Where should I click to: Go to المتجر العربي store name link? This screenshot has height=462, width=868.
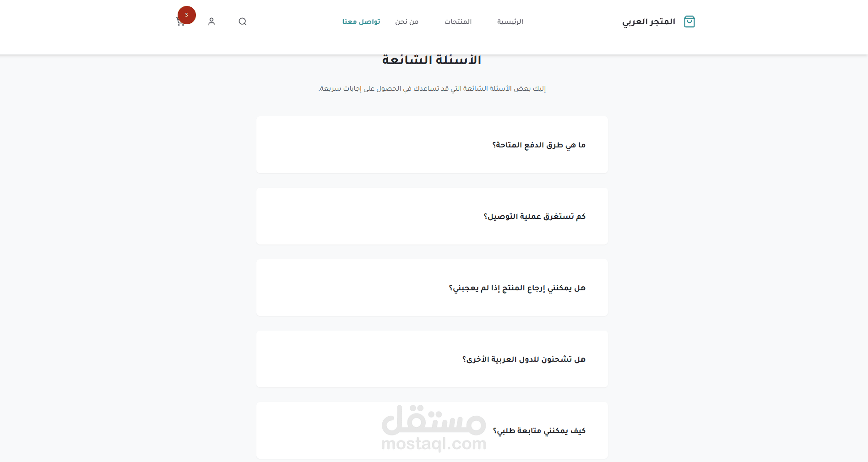pos(649,22)
